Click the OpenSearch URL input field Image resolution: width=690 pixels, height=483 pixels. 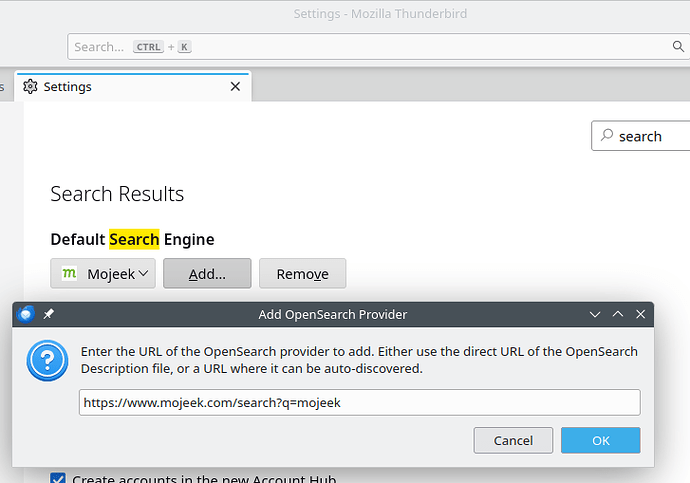(x=360, y=402)
